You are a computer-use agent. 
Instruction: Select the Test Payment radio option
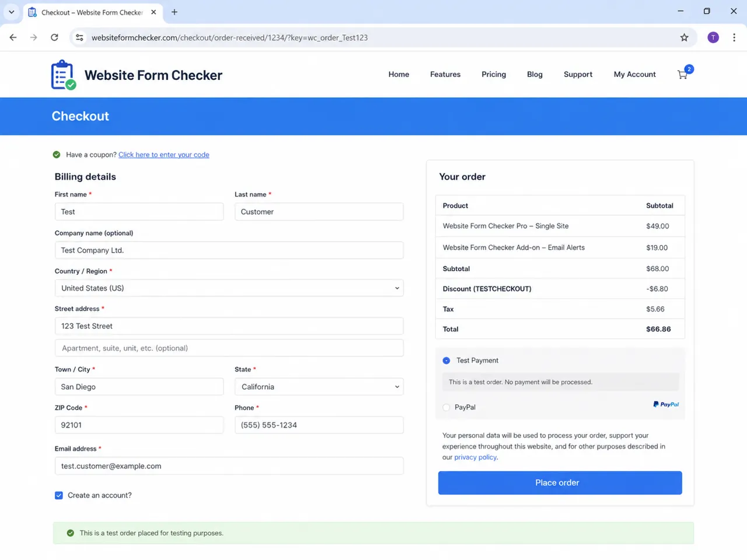tap(446, 360)
